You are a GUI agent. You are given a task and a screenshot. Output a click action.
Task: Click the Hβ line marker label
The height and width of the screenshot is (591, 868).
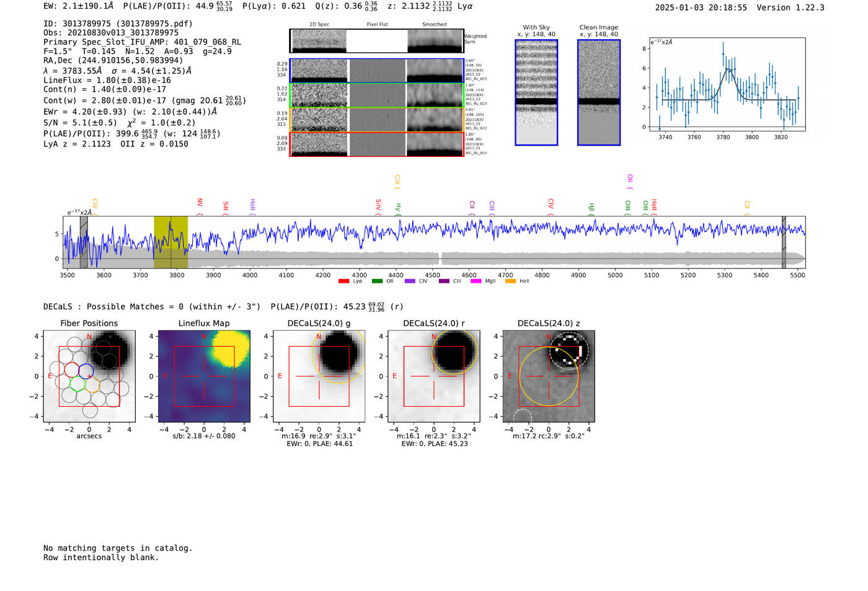(x=591, y=209)
